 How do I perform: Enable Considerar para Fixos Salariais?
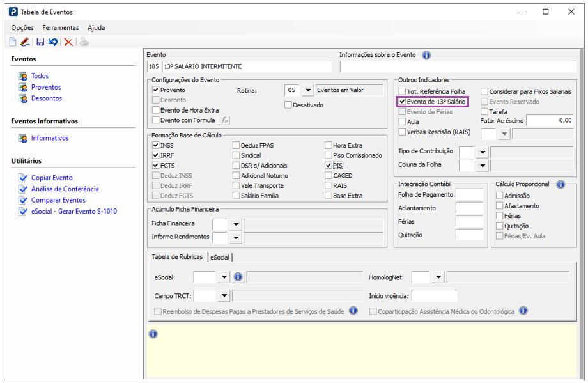(x=484, y=91)
